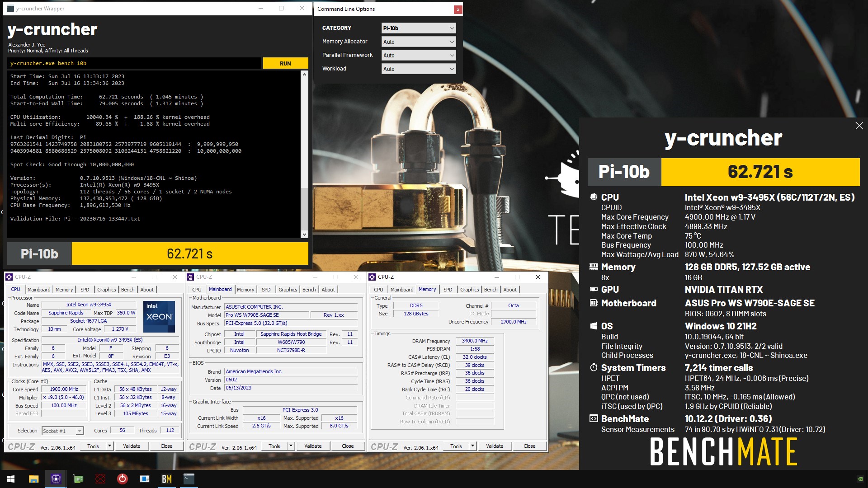This screenshot has width=868, height=488.
Task: Open the SPD tab in the CPU-Z CPU window
Action: point(85,290)
